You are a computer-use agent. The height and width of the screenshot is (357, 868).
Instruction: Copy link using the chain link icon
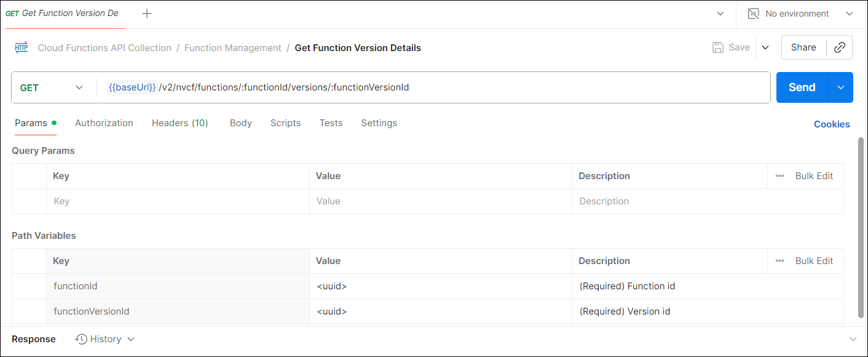pos(840,47)
